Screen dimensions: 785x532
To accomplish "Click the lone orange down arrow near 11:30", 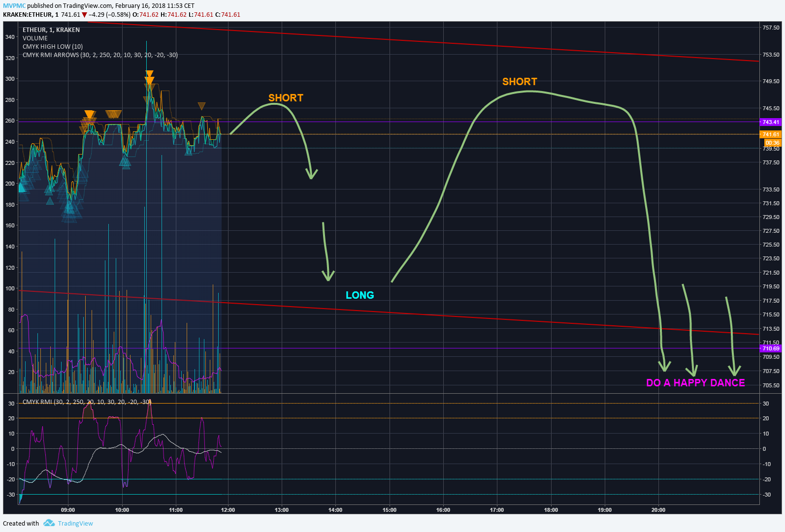I will coord(201,106).
